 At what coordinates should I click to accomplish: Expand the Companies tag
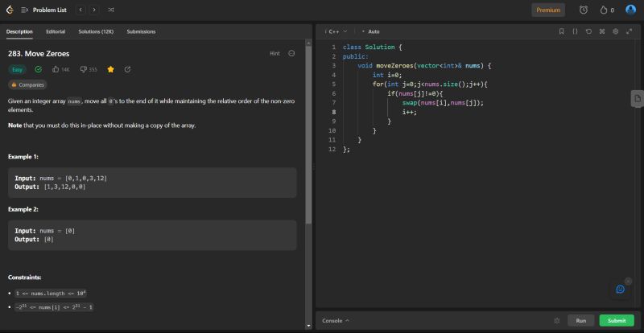point(27,84)
